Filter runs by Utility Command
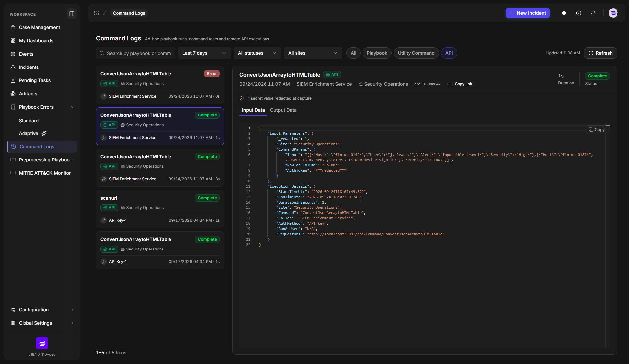 416,53
